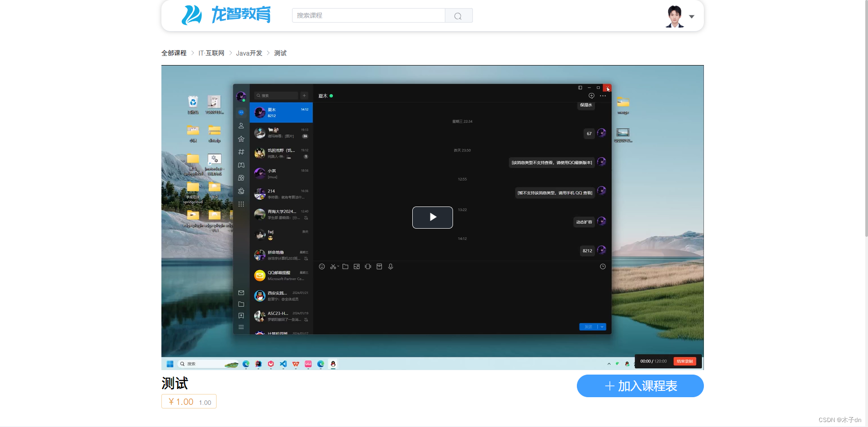In the video, select the 夏木 chat row
868x427 pixels.
coord(281,113)
